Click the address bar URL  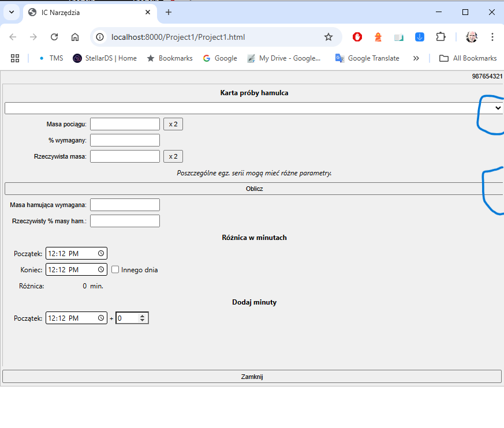pos(178,37)
